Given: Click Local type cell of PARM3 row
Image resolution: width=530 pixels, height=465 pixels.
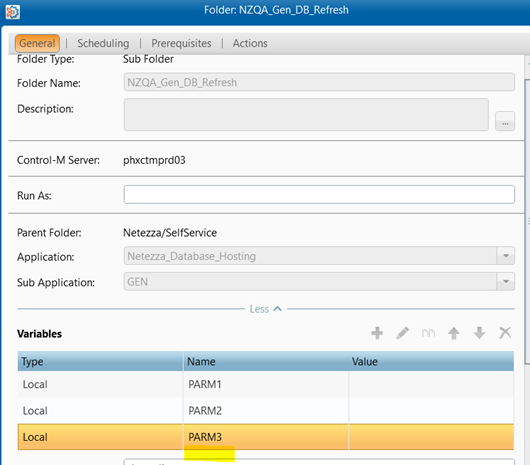Looking at the screenshot, I should [100, 437].
